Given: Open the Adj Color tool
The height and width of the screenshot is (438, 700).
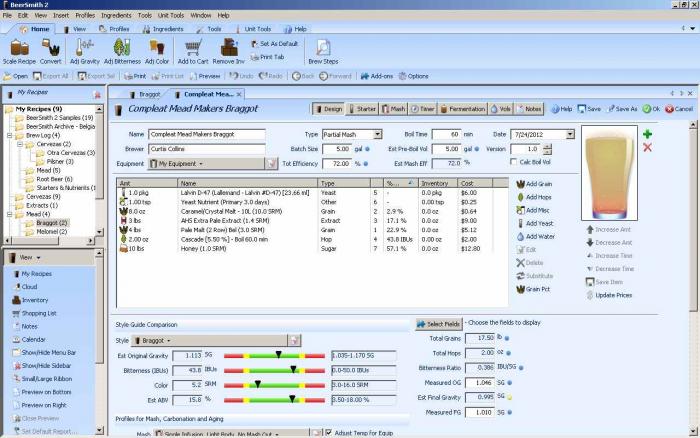Looking at the screenshot, I should point(157,51).
